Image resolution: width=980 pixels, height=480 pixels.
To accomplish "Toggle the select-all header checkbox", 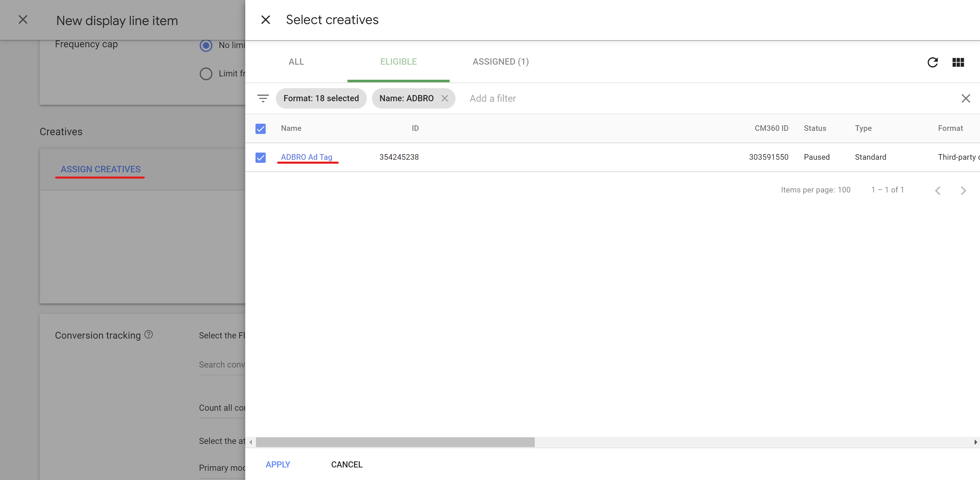I will [x=261, y=129].
